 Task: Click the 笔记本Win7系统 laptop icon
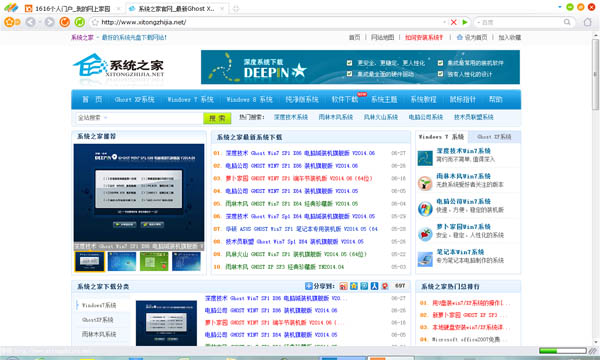[425, 259]
